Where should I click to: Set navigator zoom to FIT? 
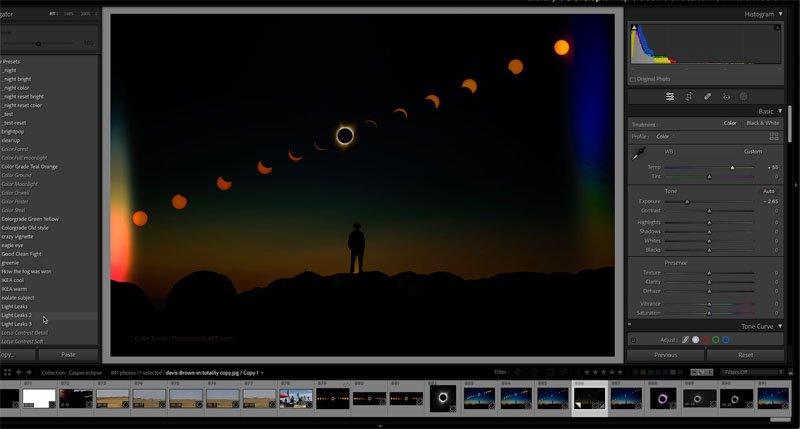pos(53,14)
